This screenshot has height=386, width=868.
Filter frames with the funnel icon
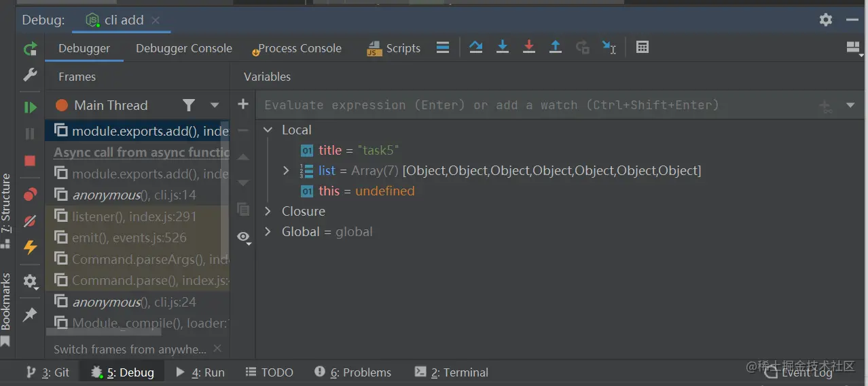coord(189,105)
